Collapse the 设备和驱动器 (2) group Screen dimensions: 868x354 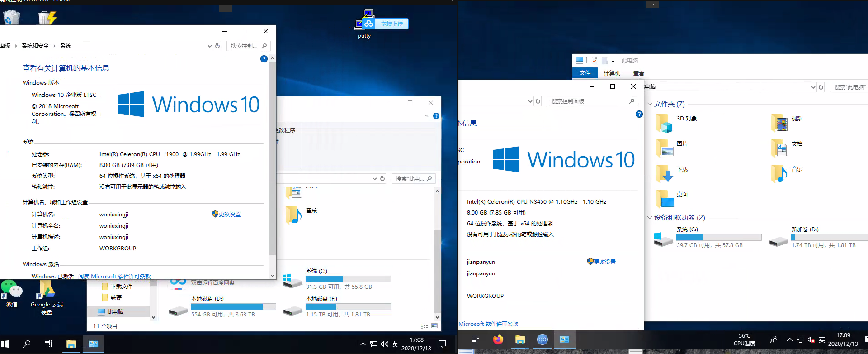pyautogui.click(x=650, y=218)
